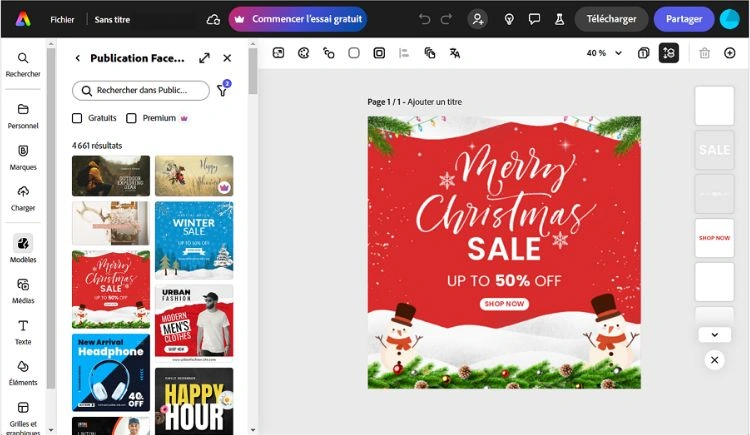The width and height of the screenshot is (750, 435).
Task: Check the Gratuits filter checkbox
Action: [x=77, y=118]
